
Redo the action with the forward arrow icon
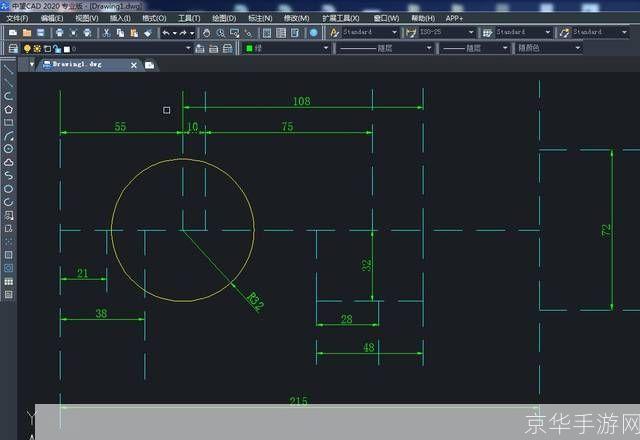183,33
